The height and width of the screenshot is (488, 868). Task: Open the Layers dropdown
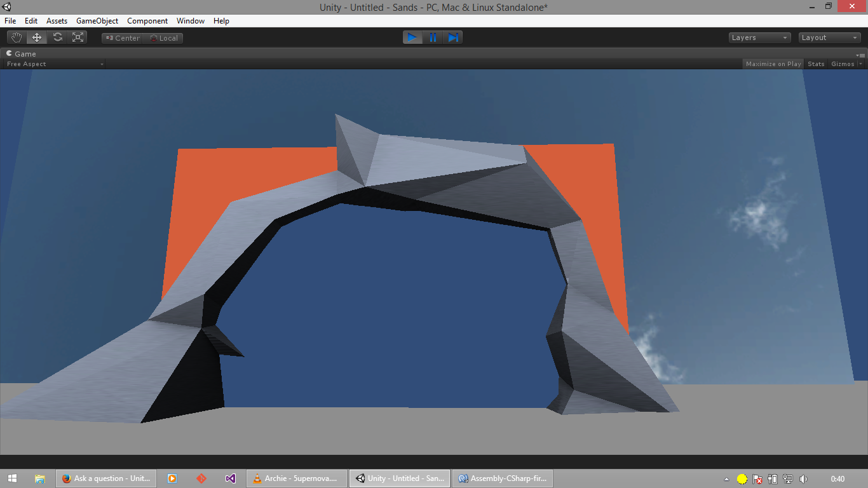coord(760,37)
